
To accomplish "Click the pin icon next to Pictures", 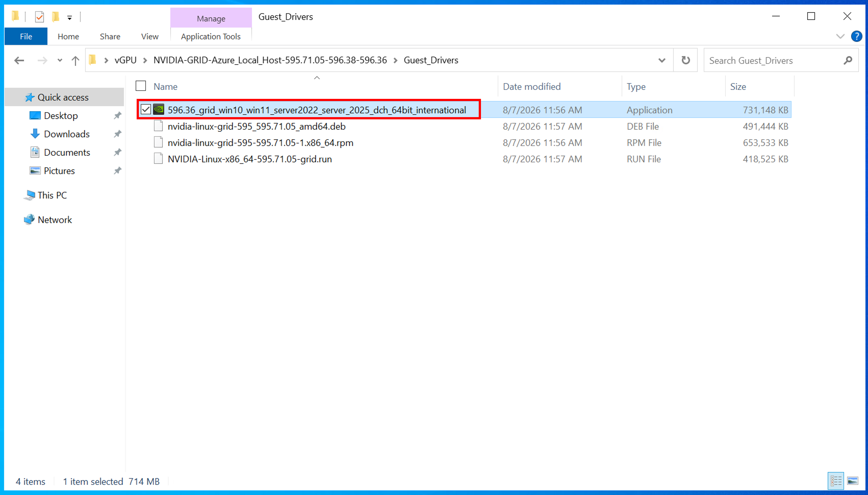I will pos(118,171).
